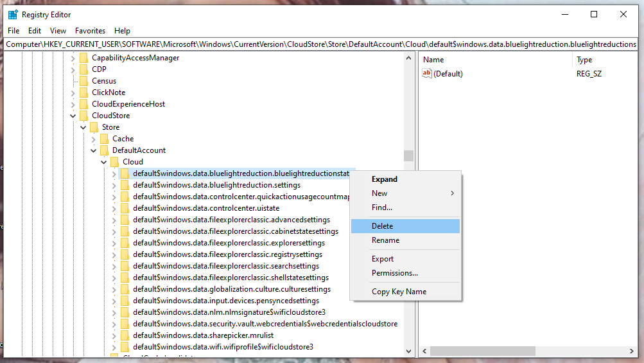This screenshot has width=644, height=363.
Task: Collapse the DefaultAccount key
Action: pyautogui.click(x=94, y=150)
